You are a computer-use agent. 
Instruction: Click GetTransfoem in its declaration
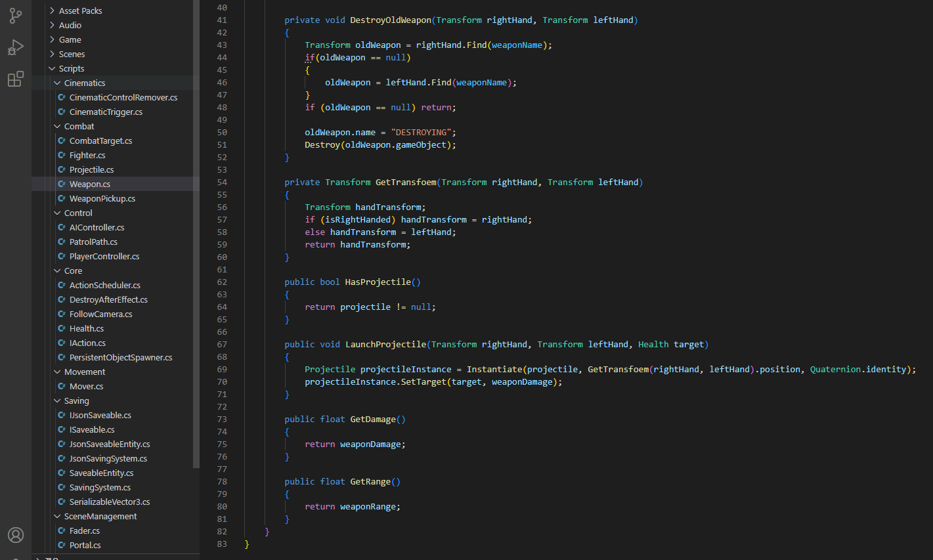(406, 182)
